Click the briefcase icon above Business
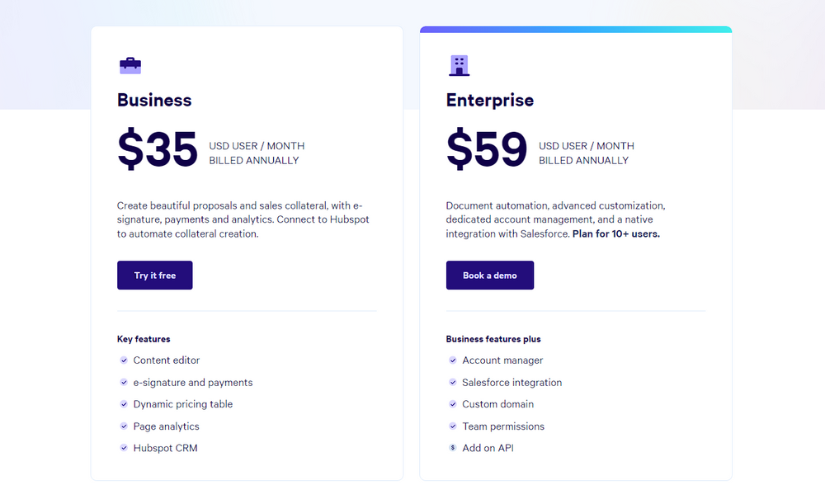825x504 pixels. [x=130, y=65]
